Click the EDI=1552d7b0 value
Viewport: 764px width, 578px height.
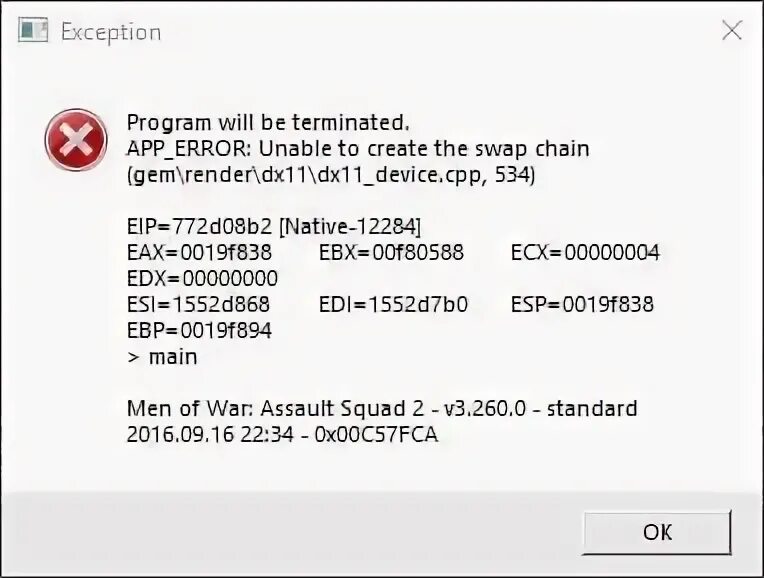click(393, 304)
